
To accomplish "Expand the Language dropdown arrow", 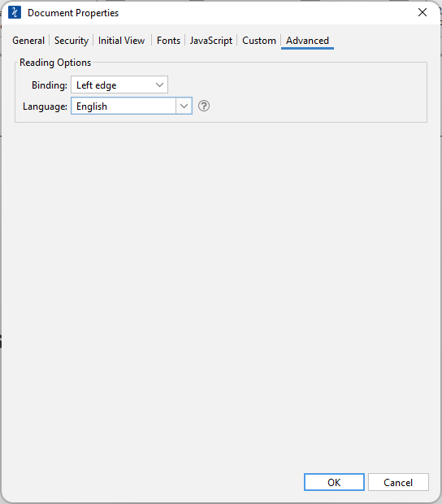I will 184,106.
